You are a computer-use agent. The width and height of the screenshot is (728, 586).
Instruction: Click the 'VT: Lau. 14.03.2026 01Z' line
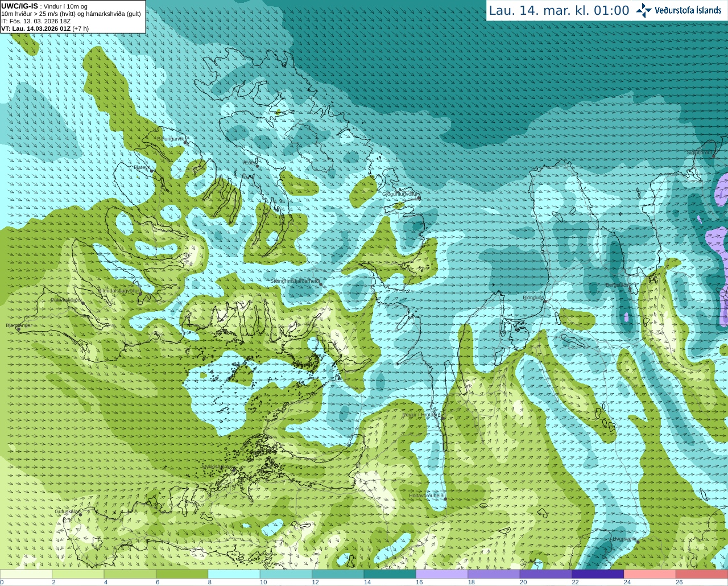coord(45,28)
